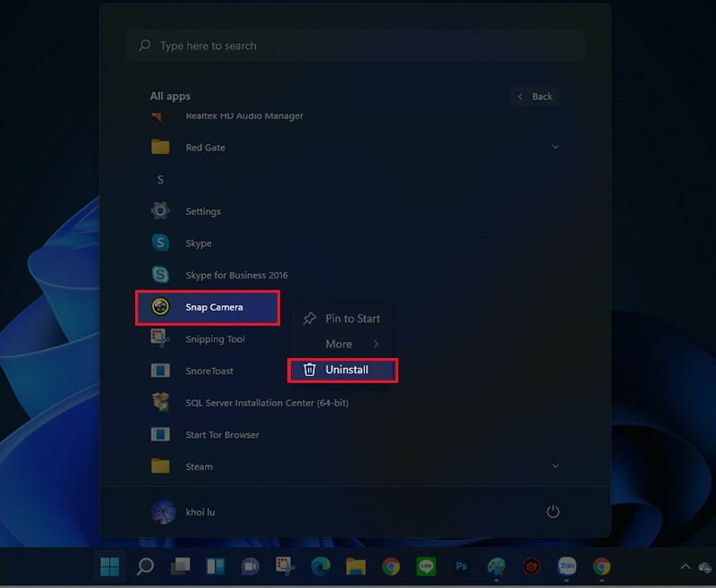Open the Skype app
This screenshot has width=716, height=588.
197,243
